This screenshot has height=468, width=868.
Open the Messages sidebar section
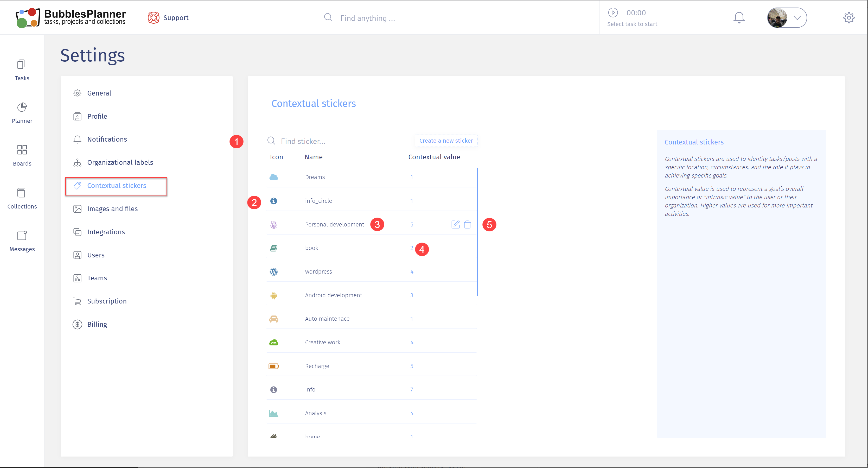[x=22, y=241]
